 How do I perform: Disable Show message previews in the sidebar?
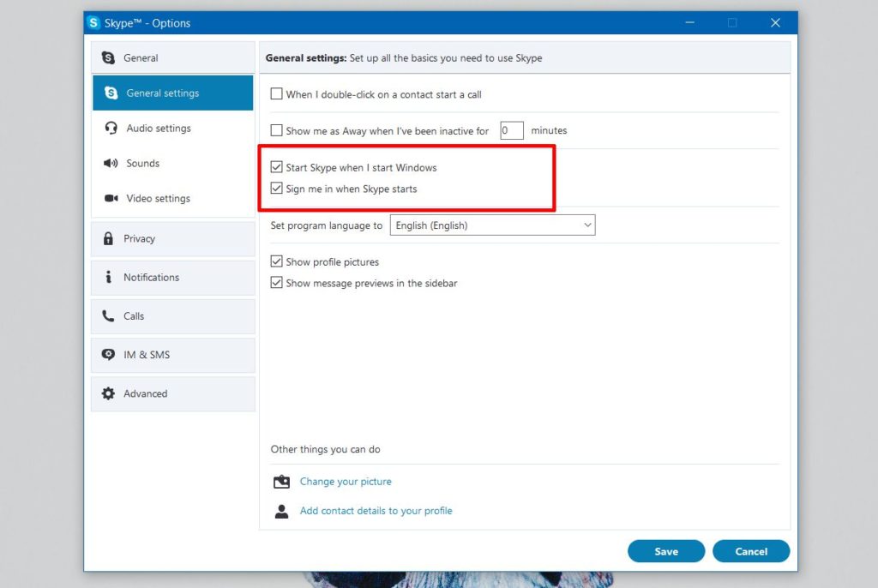tap(276, 281)
